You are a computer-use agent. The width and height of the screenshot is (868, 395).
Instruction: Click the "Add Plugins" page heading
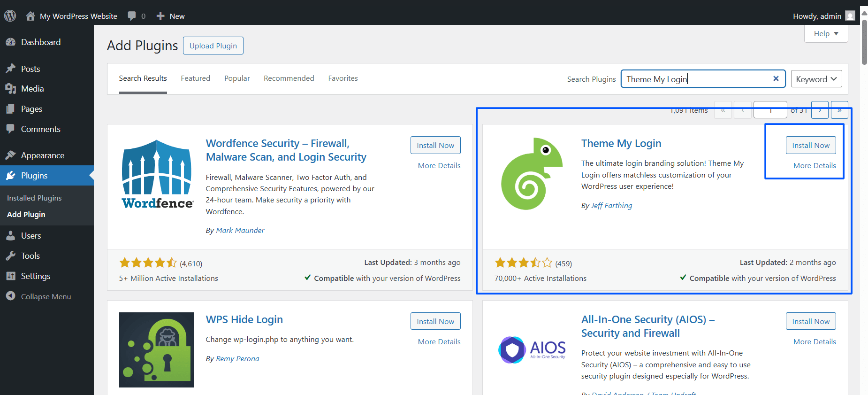[143, 46]
